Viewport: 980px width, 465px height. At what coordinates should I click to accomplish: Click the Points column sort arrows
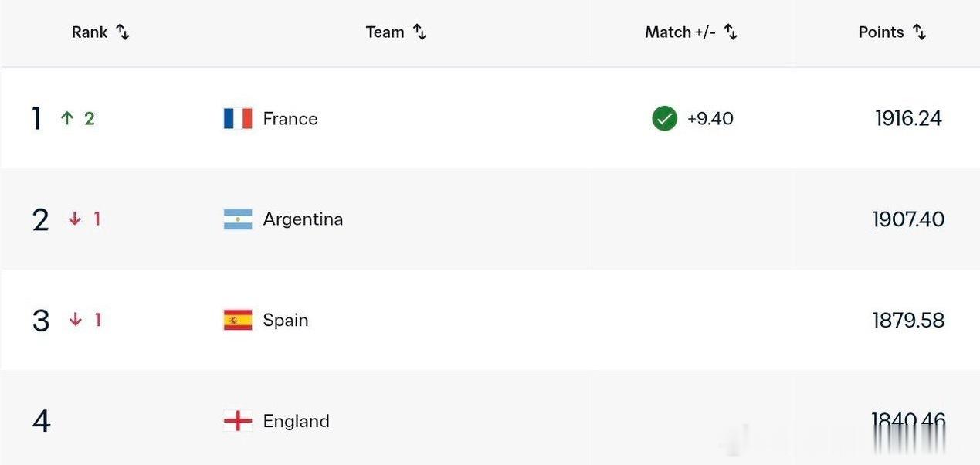pyautogui.click(x=919, y=32)
